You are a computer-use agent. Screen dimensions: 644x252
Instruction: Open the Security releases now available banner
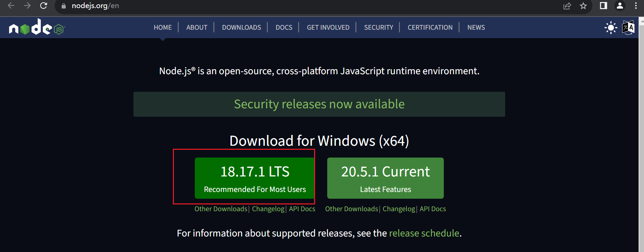(319, 104)
